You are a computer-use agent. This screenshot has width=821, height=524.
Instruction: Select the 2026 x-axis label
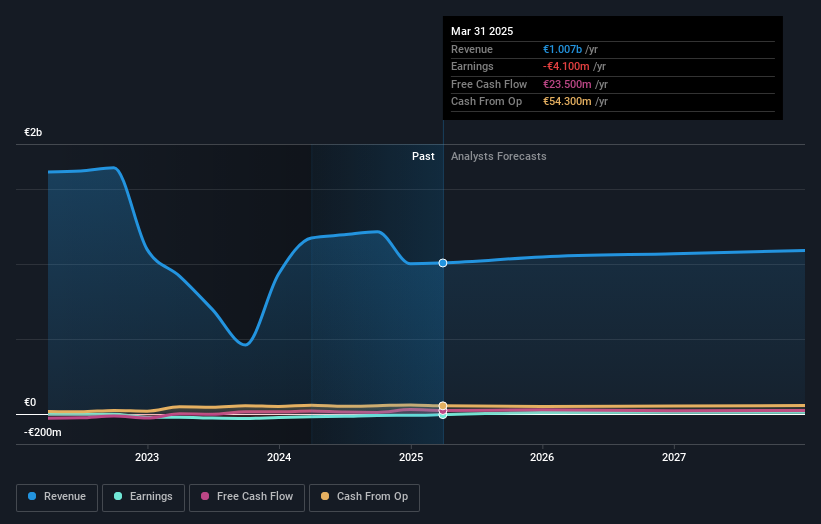tap(542, 457)
